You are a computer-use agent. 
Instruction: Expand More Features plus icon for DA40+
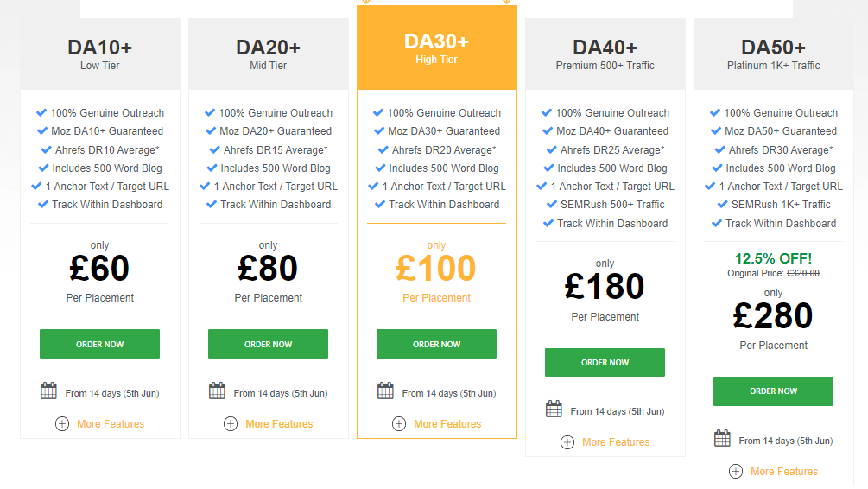click(567, 442)
